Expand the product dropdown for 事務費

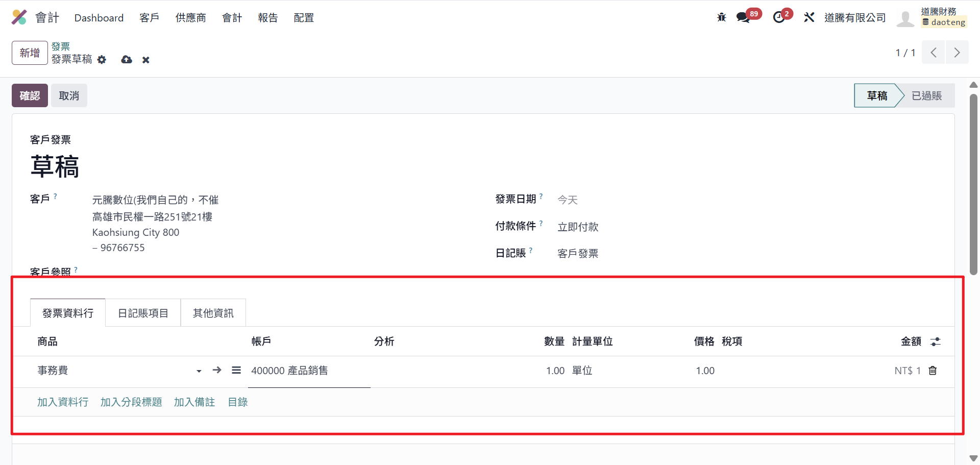coord(199,371)
